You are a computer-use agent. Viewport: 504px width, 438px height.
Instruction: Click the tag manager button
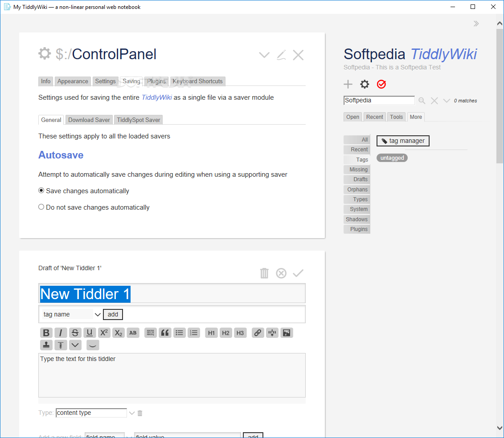pos(403,141)
